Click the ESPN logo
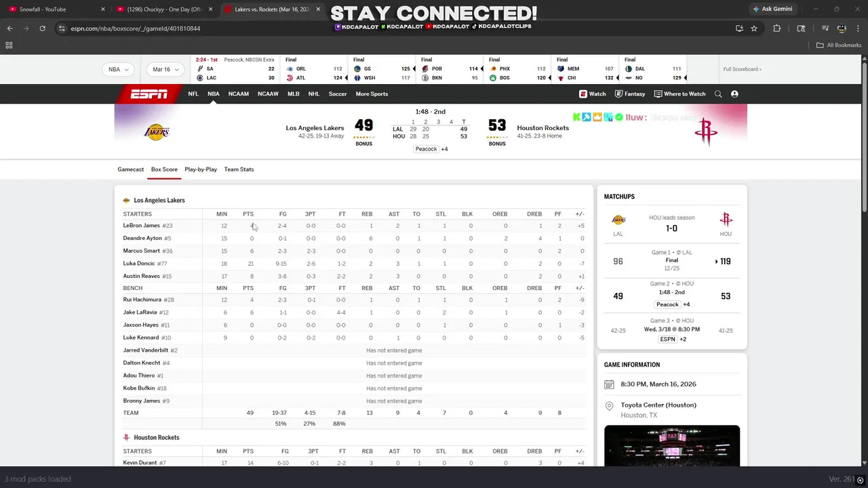The image size is (868, 488). tap(149, 94)
